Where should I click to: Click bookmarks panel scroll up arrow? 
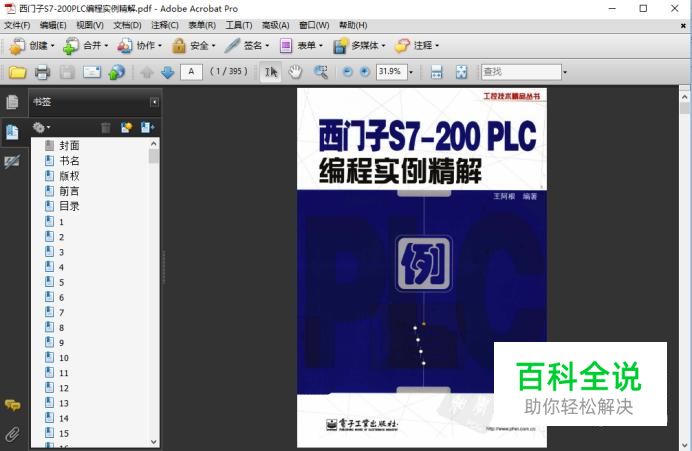(154, 143)
